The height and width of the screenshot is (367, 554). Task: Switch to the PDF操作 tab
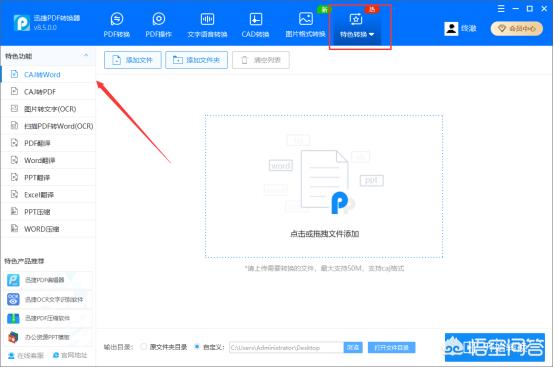pyautogui.click(x=159, y=25)
